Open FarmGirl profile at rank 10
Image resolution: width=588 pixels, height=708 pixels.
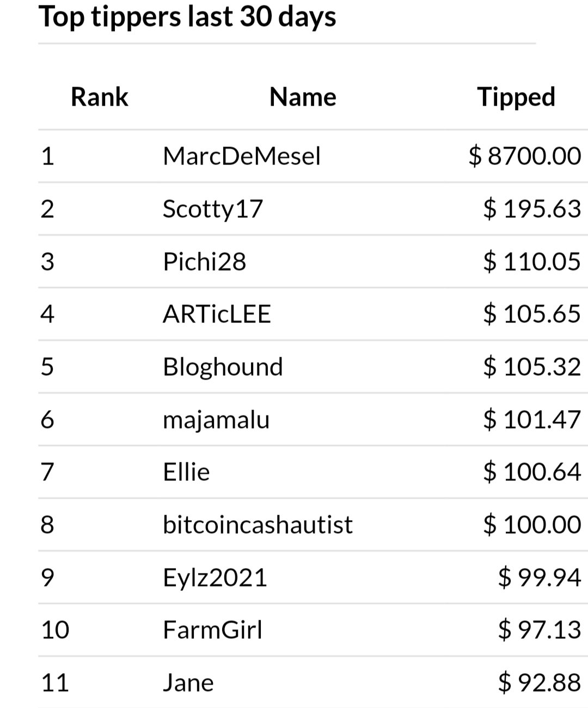pyautogui.click(x=212, y=630)
